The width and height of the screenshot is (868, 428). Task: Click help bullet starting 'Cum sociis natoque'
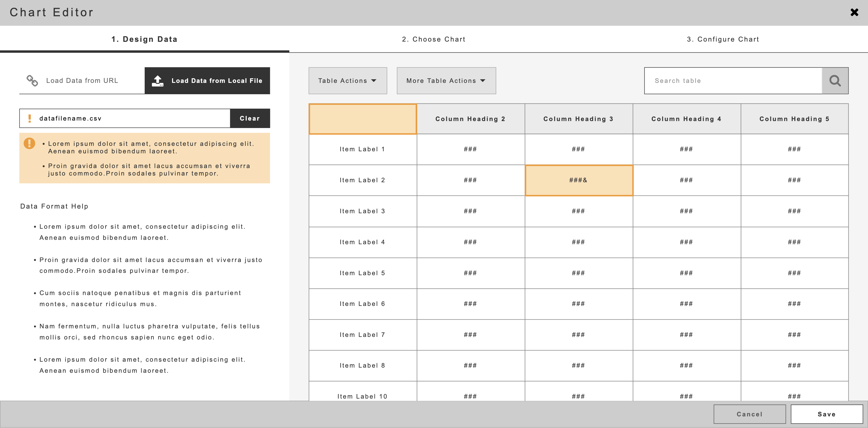pos(137,298)
